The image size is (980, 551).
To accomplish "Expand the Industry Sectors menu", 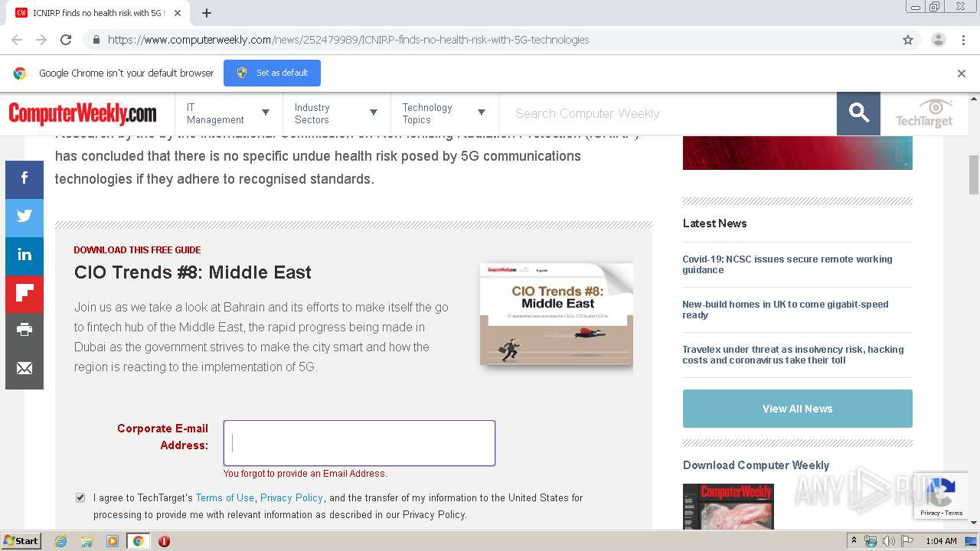I will [x=337, y=113].
